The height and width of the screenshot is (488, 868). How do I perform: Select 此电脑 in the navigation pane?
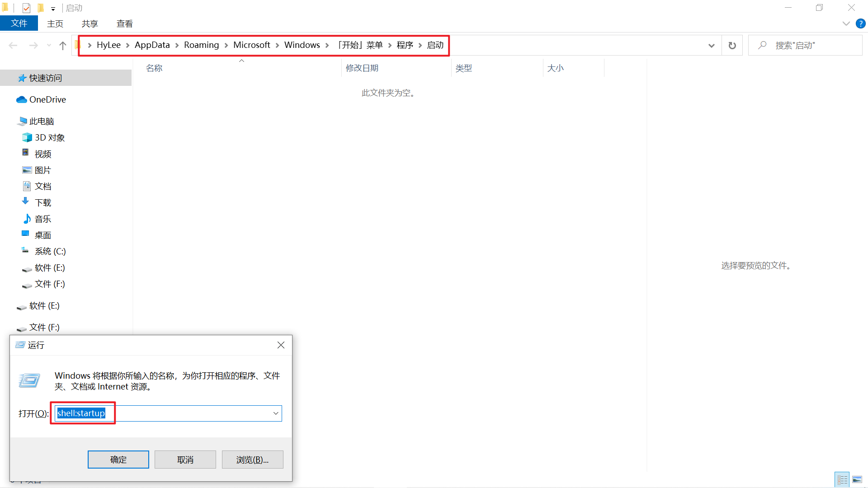click(42, 121)
